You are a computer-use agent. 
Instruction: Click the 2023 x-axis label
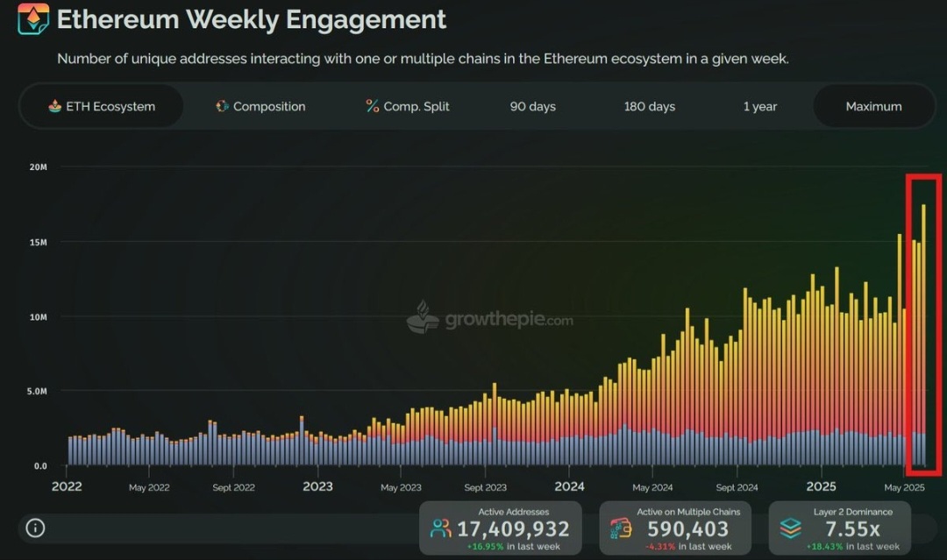click(317, 486)
